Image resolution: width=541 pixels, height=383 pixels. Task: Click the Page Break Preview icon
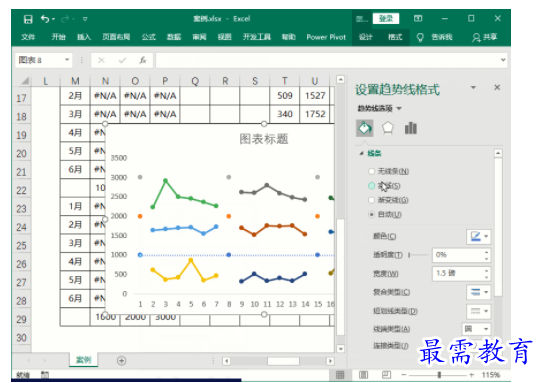pos(386,375)
